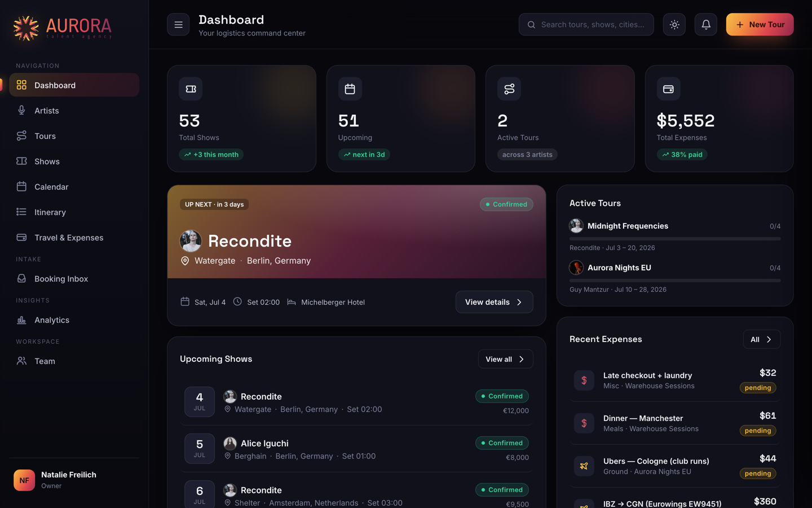This screenshot has width=812, height=508.
Task: Click the Active Tours route icon
Action: [509, 89]
